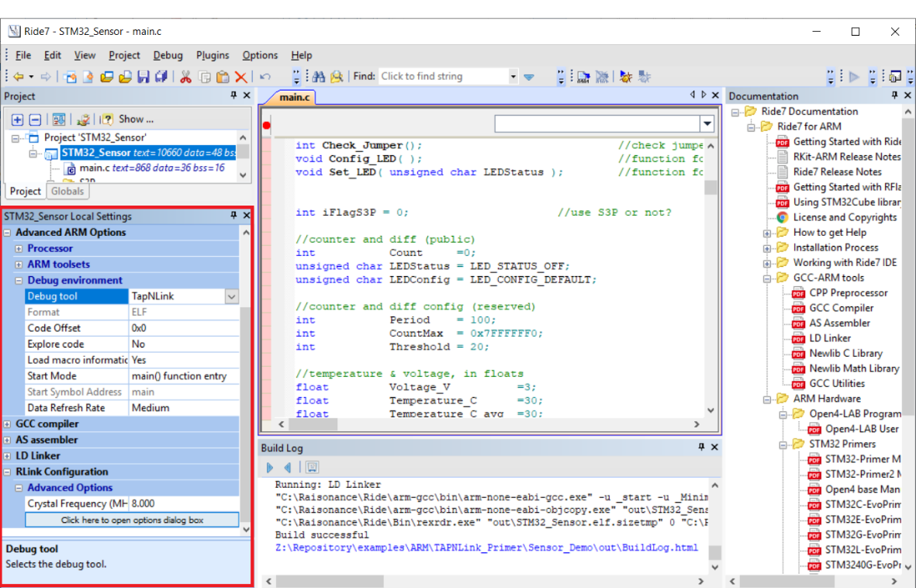The height and width of the screenshot is (588, 916).
Task: Undo the last edit via toolbar
Action: click(x=265, y=77)
